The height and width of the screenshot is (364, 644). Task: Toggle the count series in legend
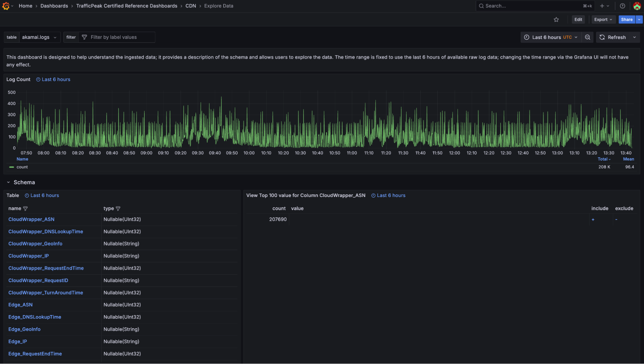[x=22, y=167]
